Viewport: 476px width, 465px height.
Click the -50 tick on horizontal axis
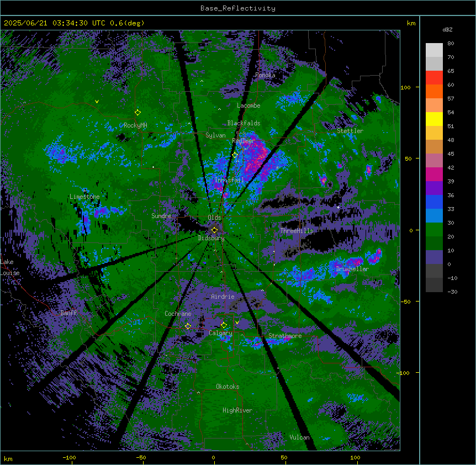coord(141,457)
